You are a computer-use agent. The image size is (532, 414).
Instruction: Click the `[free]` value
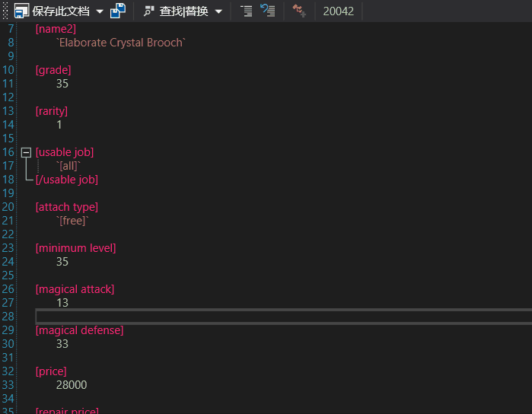(x=72, y=221)
